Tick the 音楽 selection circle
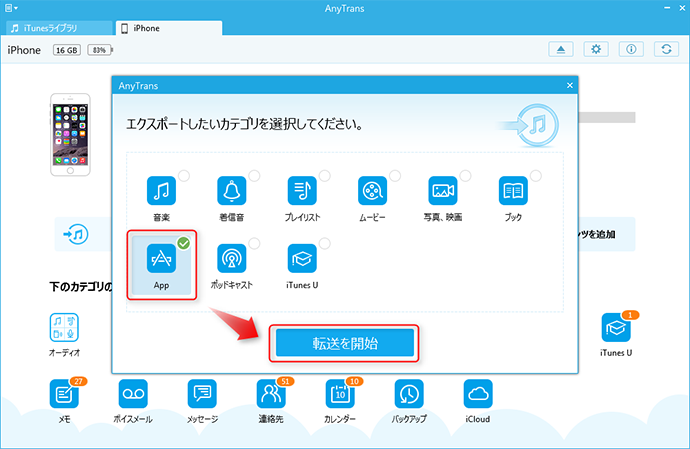Image resolution: width=690 pixels, height=449 pixels. (x=184, y=176)
